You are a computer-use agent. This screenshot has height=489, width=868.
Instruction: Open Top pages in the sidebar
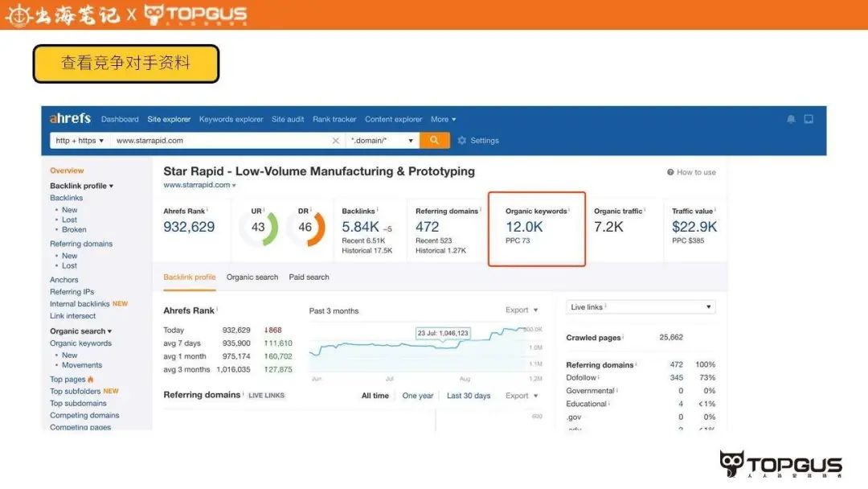coord(68,380)
